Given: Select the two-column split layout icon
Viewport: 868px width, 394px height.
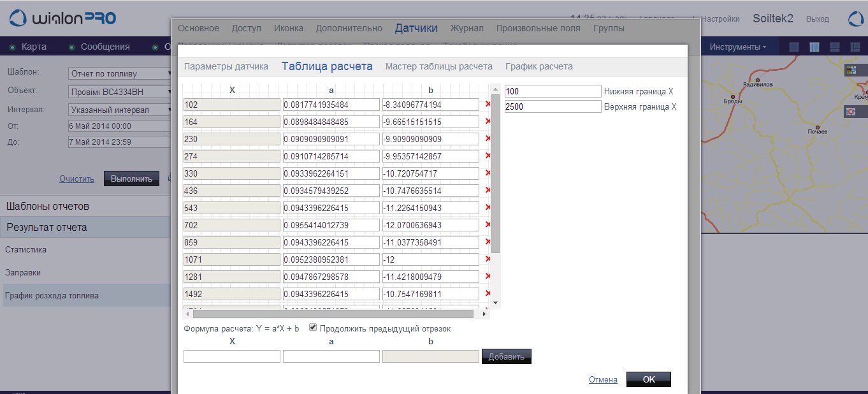Looking at the screenshot, I should [814, 47].
